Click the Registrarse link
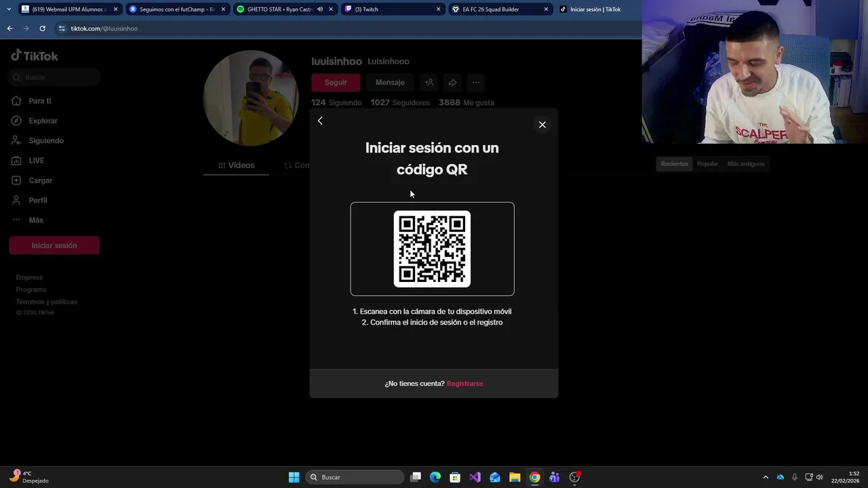 (x=465, y=384)
